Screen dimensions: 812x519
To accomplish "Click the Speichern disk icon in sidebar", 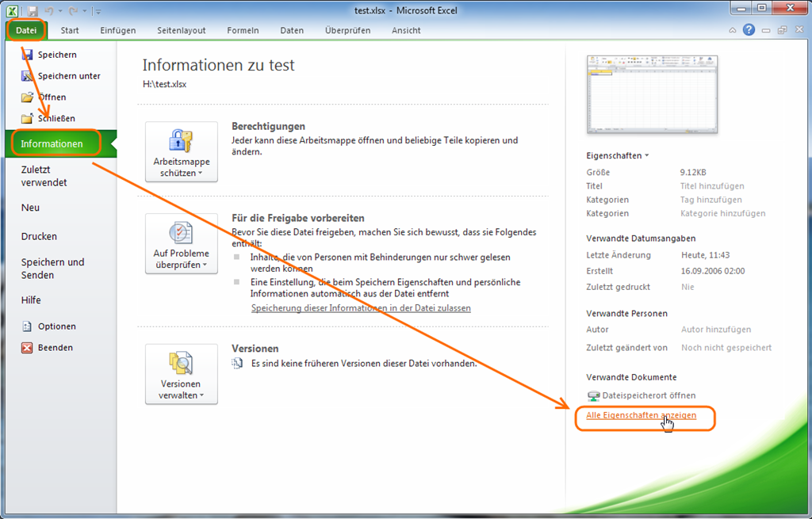I will (x=27, y=55).
